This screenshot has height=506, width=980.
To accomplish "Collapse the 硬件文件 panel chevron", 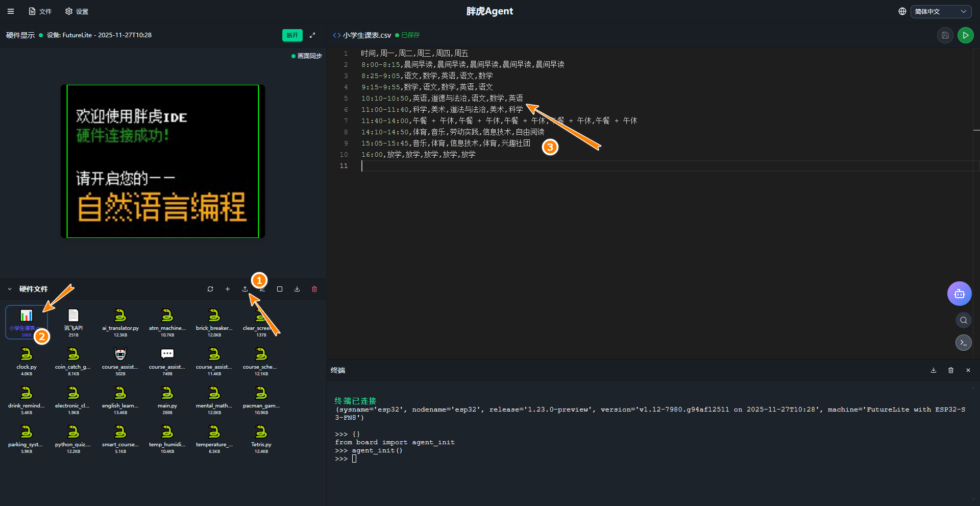I will 9,289.
